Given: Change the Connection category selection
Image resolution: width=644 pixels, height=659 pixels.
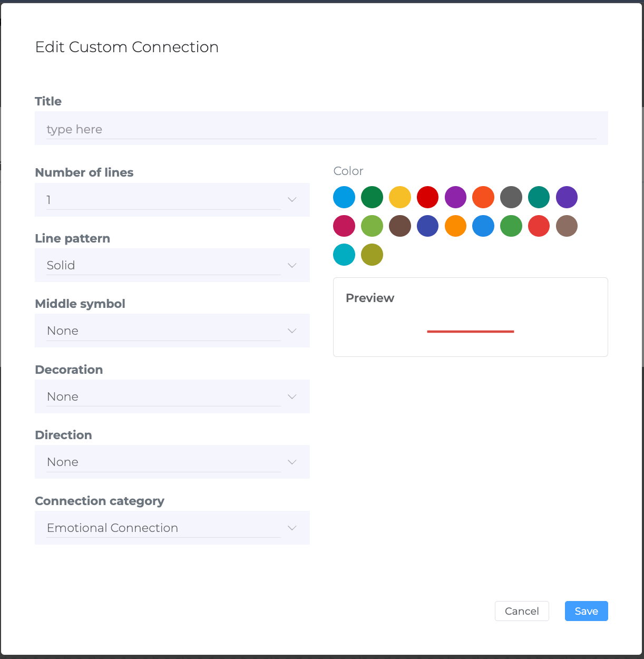Looking at the screenshot, I should tap(172, 528).
